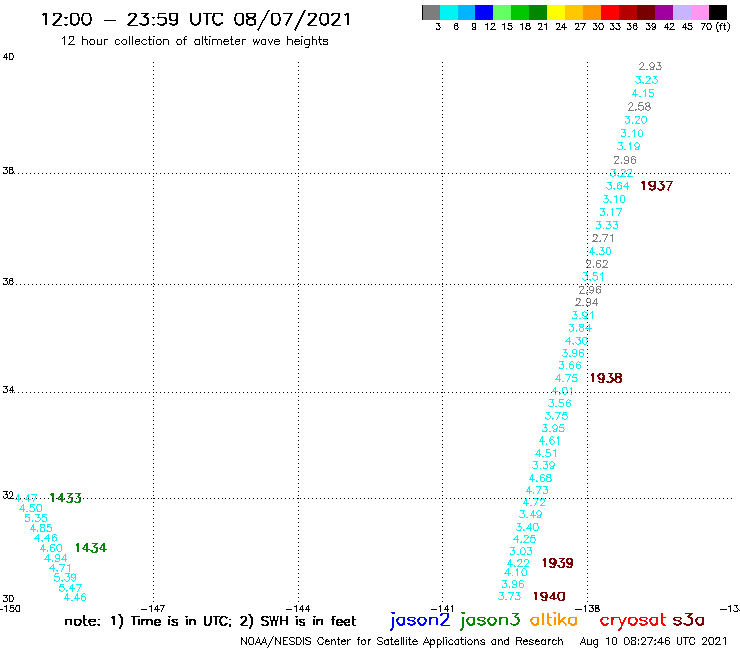740x650 pixels.
Task: Click the bright red legend swatch
Action: [609, 12]
